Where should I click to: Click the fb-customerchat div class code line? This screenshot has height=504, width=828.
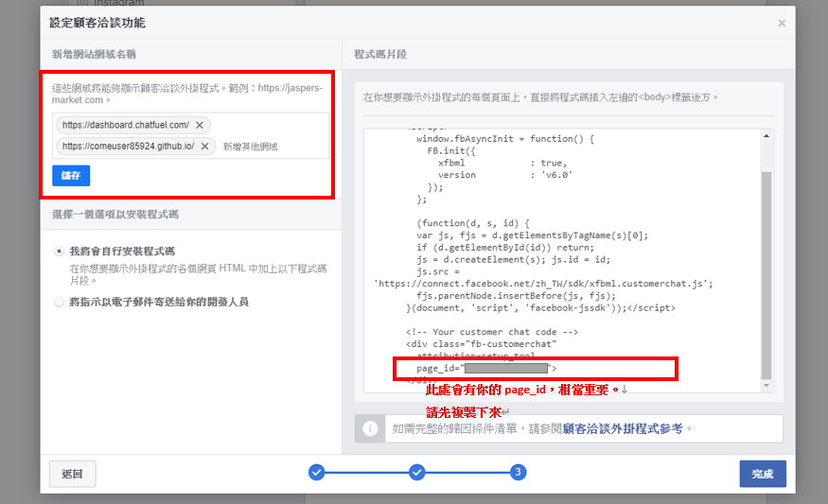coord(481,344)
